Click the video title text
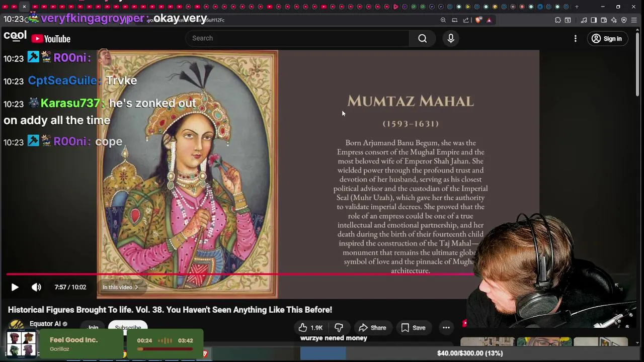 point(170,310)
